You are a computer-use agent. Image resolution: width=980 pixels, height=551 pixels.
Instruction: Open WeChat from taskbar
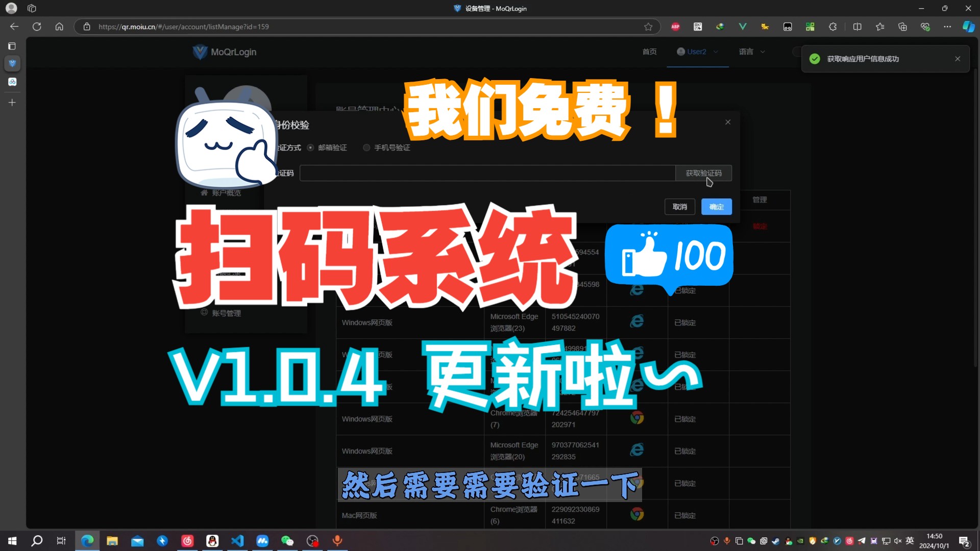pos(287,541)
